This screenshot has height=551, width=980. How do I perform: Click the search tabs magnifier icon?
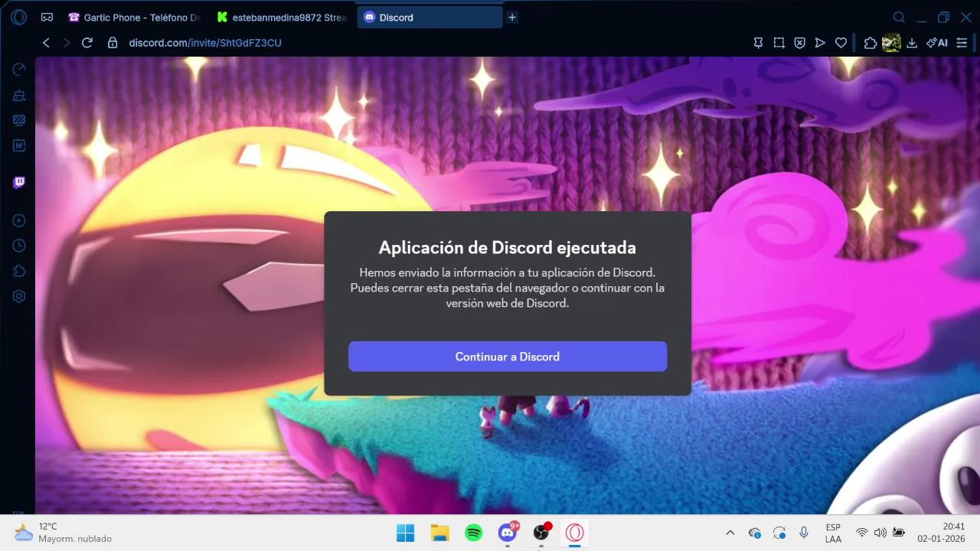(x=899, y=17)
